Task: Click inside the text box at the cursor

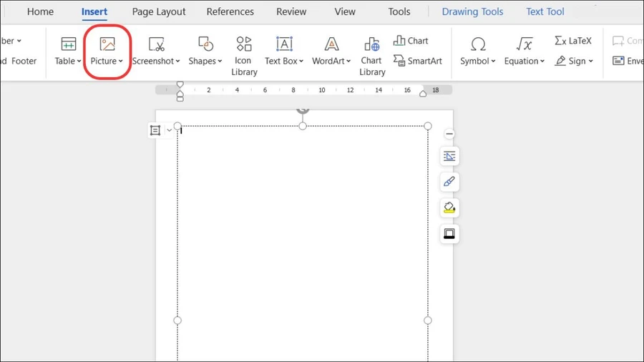Action: click(x=181, y=131)
